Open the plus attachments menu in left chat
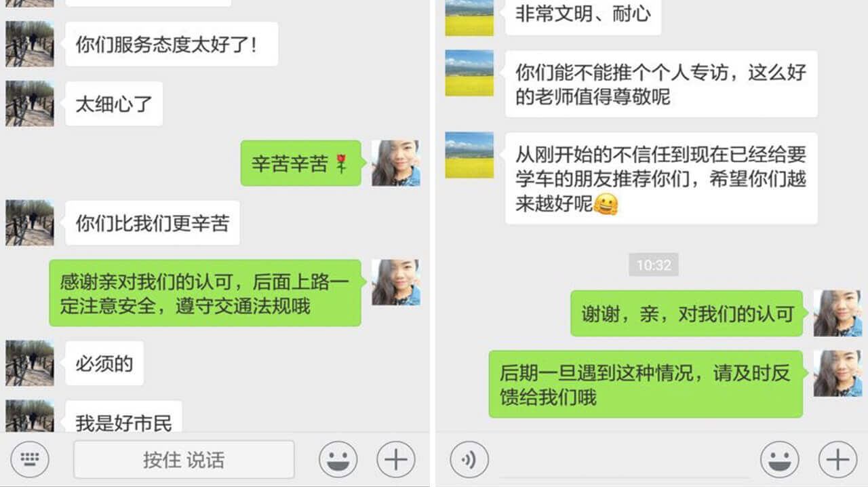The image size is (868, 487). [396, 460]
